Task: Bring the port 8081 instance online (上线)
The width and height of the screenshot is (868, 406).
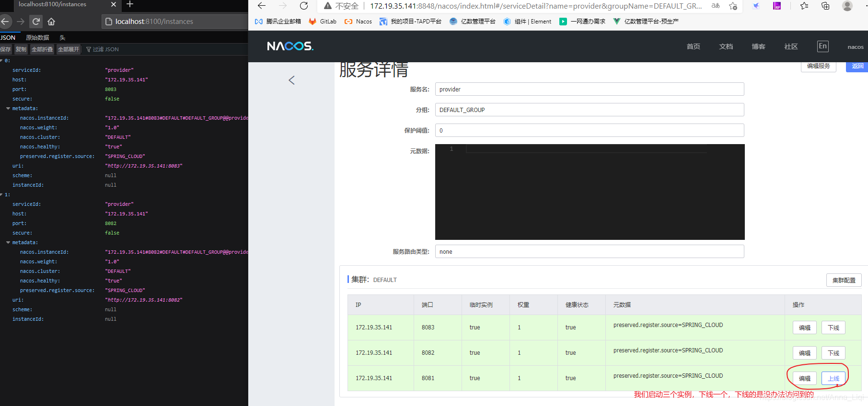Action: (833, 378)
